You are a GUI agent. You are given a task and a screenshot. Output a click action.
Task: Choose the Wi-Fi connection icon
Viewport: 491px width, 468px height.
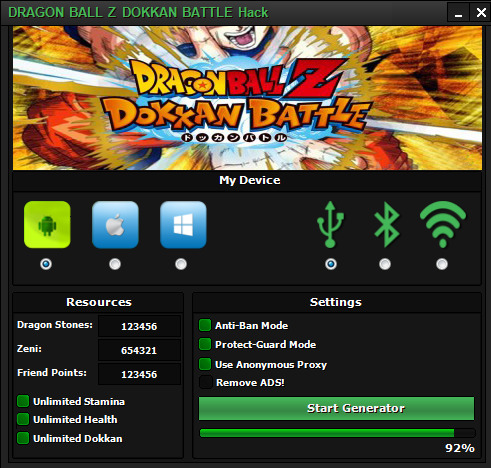click(443, 224)
